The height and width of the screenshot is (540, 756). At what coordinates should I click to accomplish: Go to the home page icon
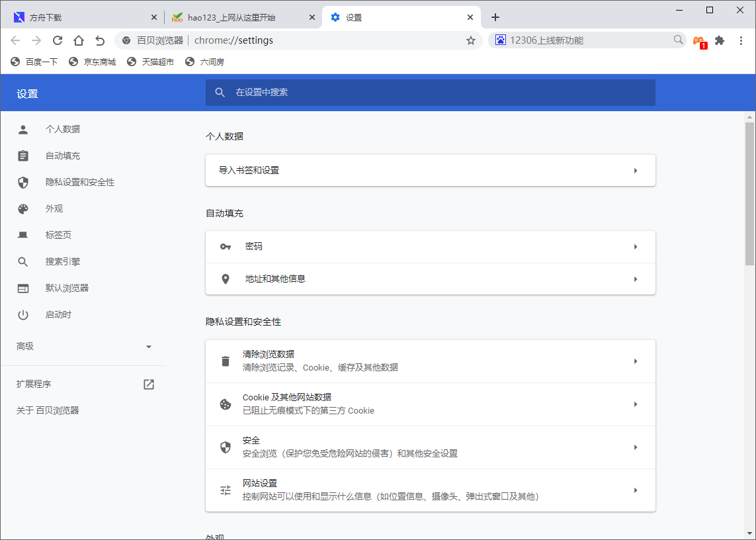pos(79,40)
